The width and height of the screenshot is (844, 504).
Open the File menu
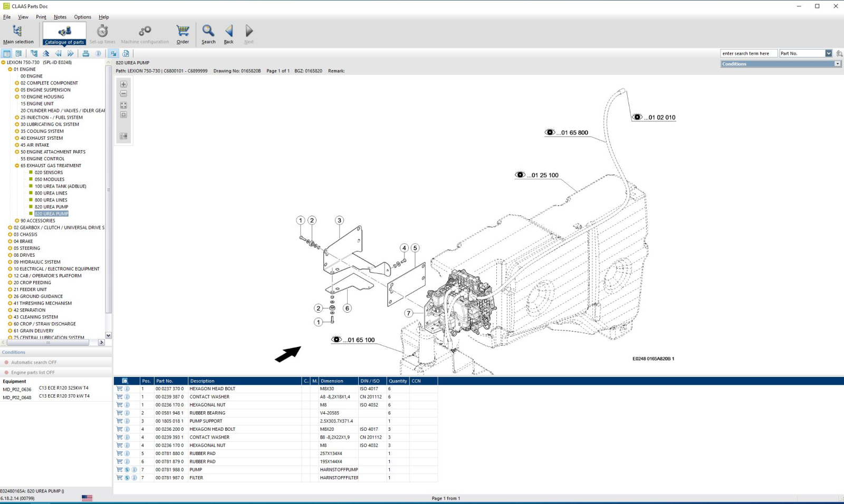(x=7, y=17)
